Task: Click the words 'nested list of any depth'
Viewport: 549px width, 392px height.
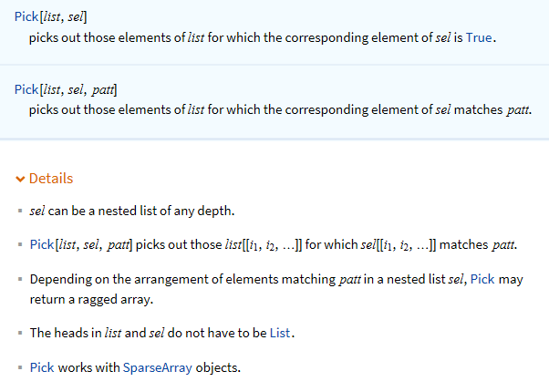Action: 166,211
